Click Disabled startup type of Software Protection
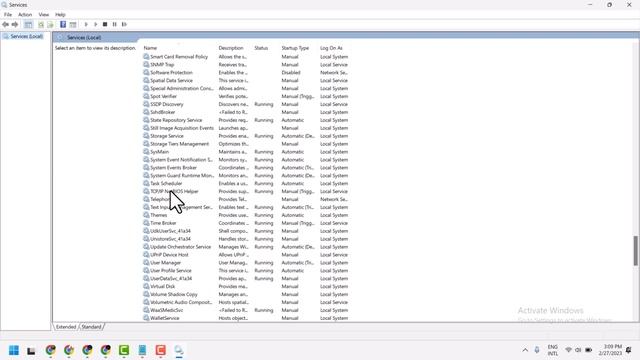640x360 pixels. [291, 73]
